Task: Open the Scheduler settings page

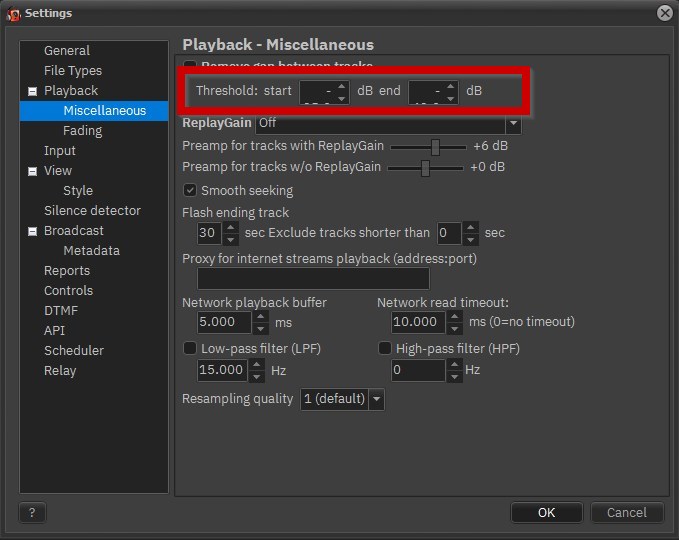Action: [x=73, y=350]
